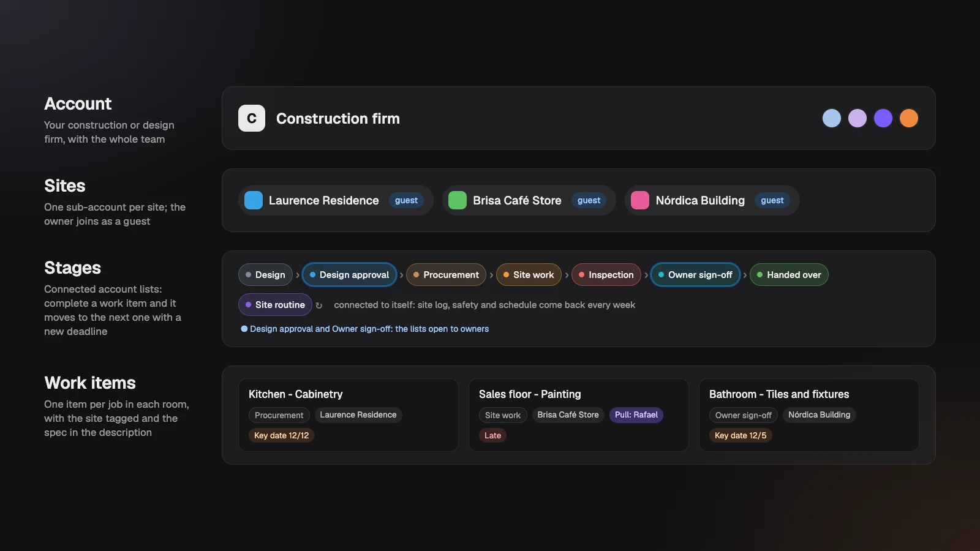Click chevron between Site work and Inspection
Screen dimensions: 980x551
(x=567, y=275)
